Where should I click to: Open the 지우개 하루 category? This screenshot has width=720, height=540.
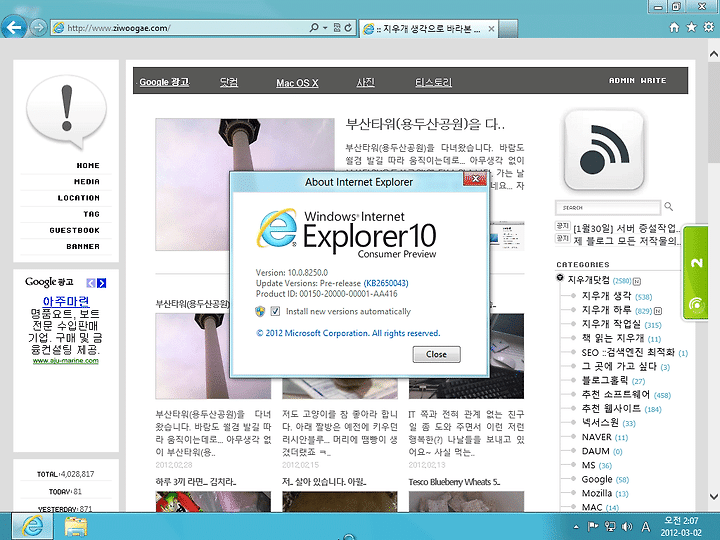(606, 310)
